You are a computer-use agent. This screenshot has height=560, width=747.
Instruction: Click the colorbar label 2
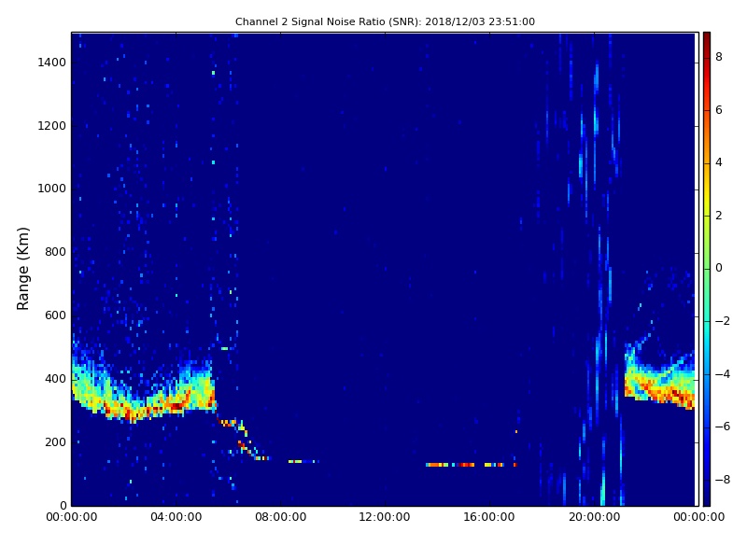click(718, 216)
